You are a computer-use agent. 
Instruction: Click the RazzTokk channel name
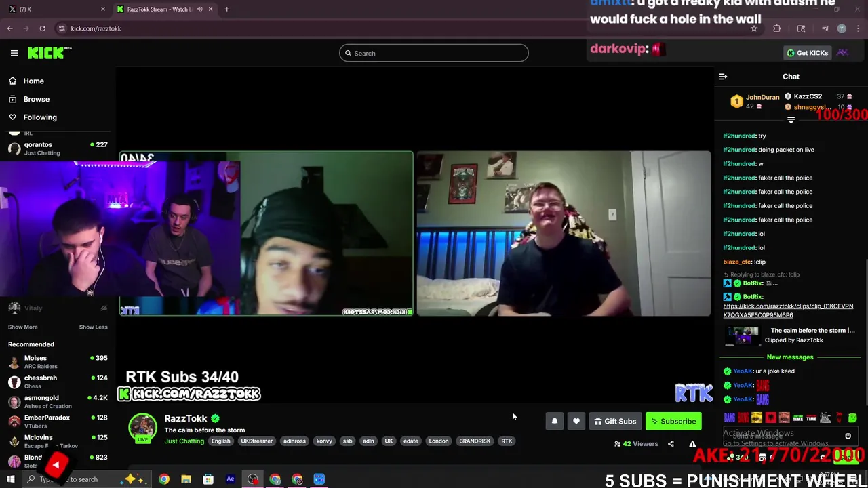point(185,418)
